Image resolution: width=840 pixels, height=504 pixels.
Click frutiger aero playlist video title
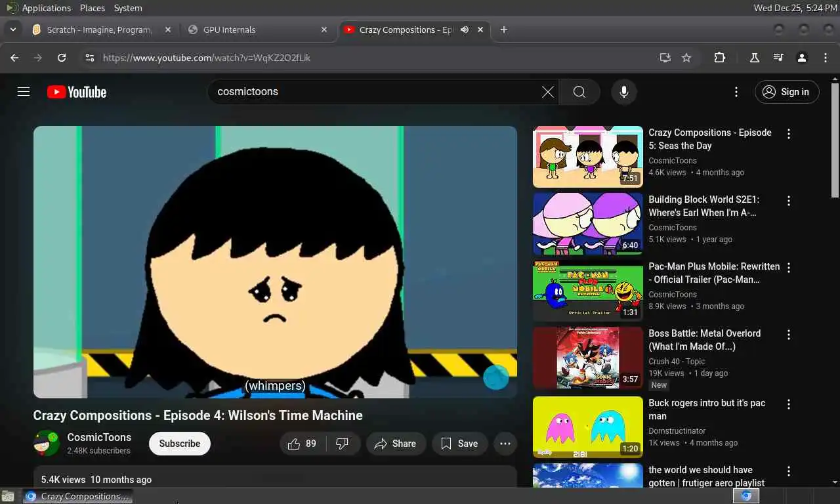coord(707,476)
